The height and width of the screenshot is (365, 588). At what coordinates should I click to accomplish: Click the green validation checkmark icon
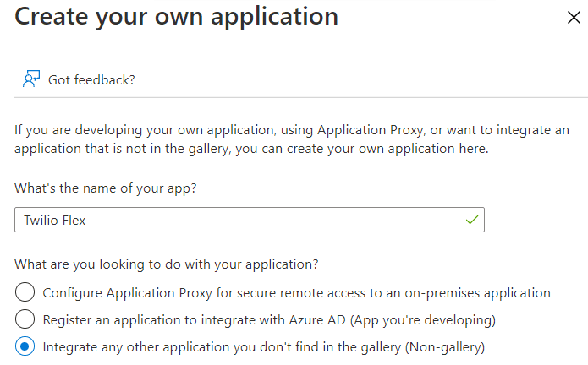coord(471,221)
